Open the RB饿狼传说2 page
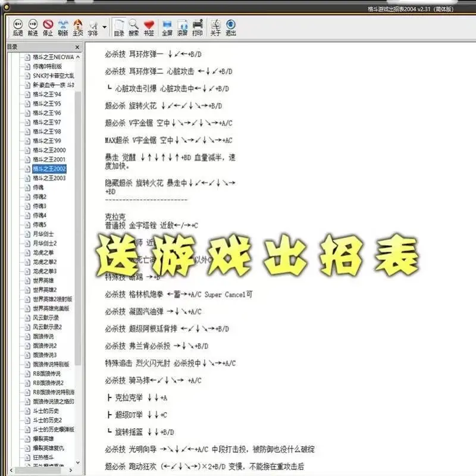 [x=49, y=382]
